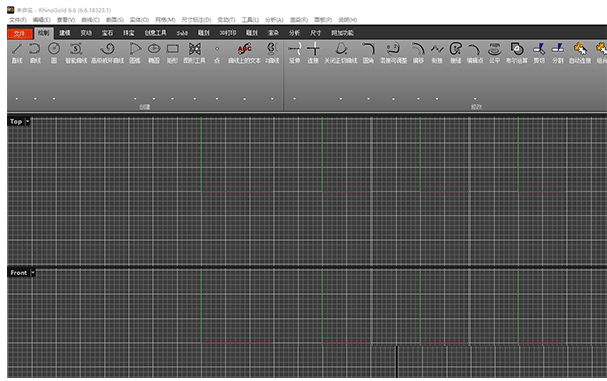The height and width of the screenshot is (381, 607).
Task: Click the Top viewport label
Action: pyautogui.click(x=16, y=122)
